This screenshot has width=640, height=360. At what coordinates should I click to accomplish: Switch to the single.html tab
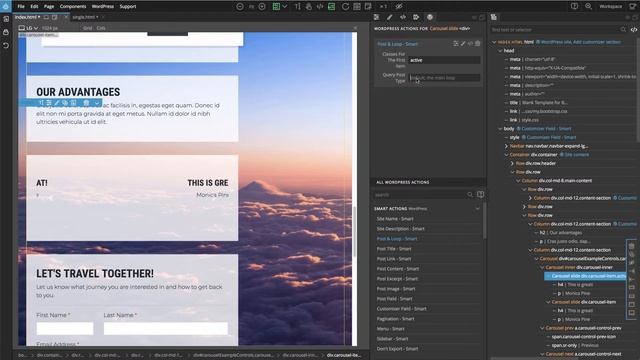click(85, 17)
